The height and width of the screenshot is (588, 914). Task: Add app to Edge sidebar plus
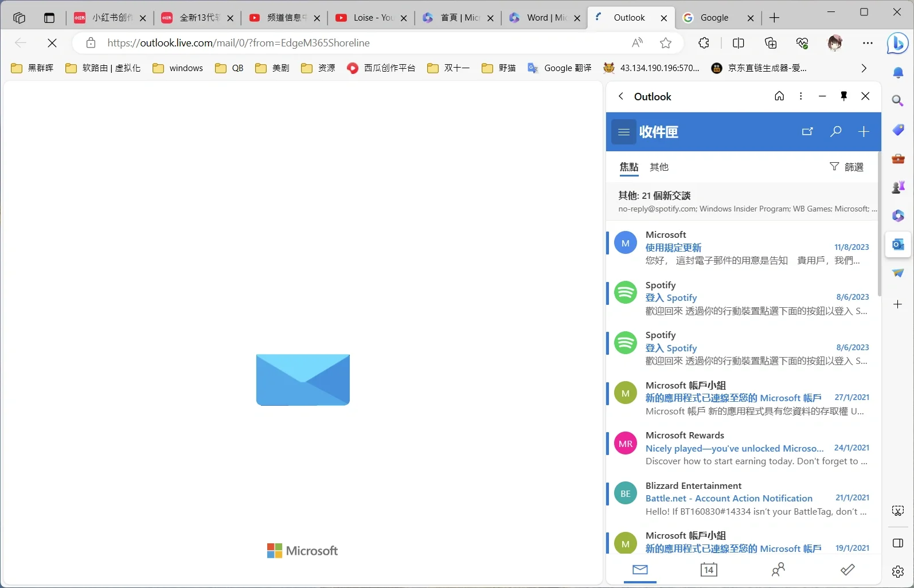[898, 304]
